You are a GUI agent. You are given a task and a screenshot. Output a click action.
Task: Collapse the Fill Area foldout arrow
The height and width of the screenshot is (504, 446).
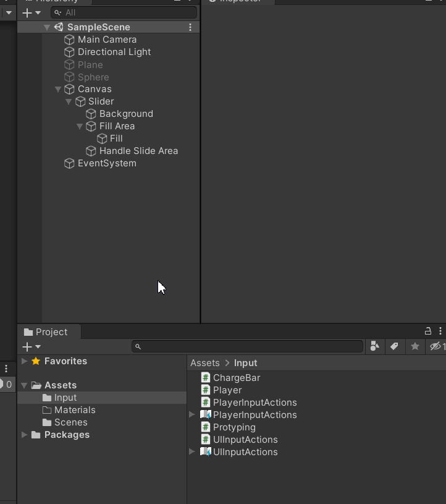point(80,126)
